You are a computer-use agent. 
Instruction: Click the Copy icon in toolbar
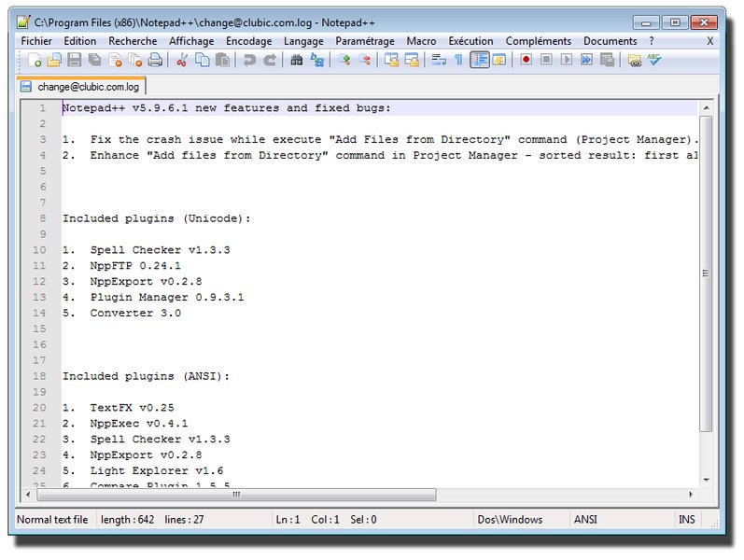[x=203, y=61]
